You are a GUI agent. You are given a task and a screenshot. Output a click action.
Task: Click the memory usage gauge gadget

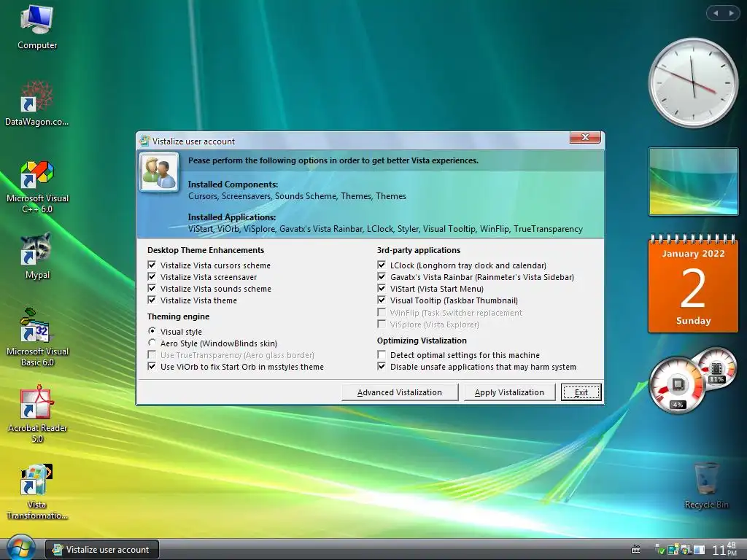point(716,367)
